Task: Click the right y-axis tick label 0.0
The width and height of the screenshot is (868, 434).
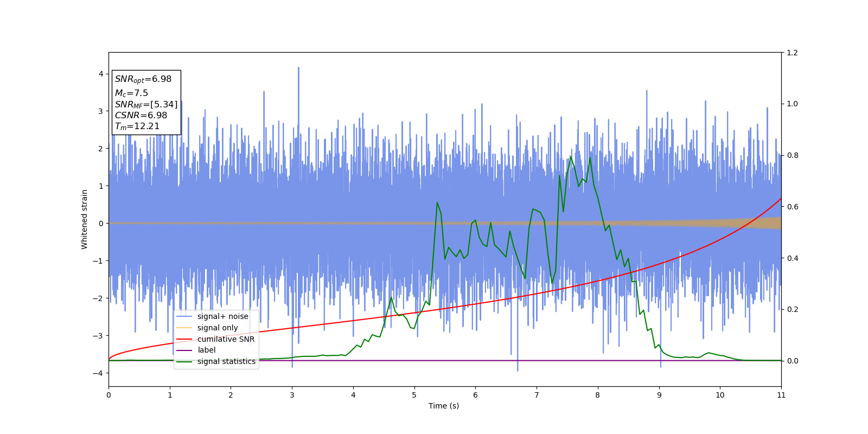Action: point(792,361)
